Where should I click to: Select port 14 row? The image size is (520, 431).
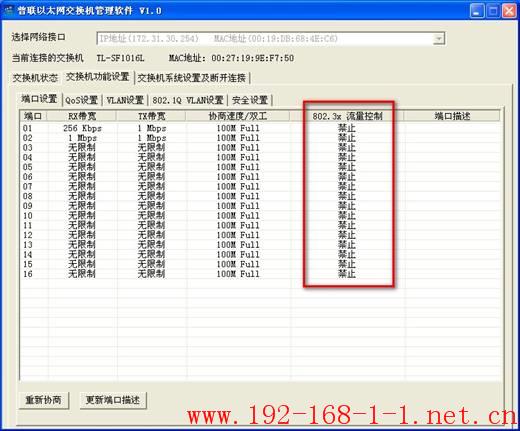(x=260, y=254)
